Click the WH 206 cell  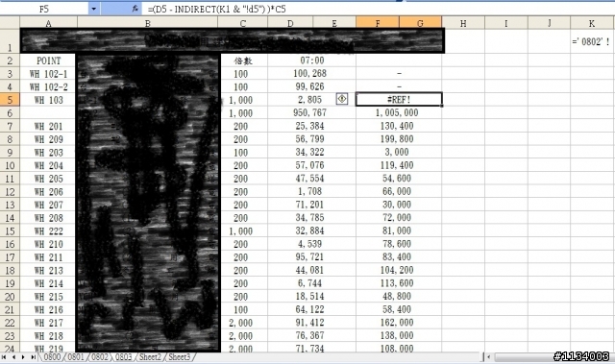point(49,191)
